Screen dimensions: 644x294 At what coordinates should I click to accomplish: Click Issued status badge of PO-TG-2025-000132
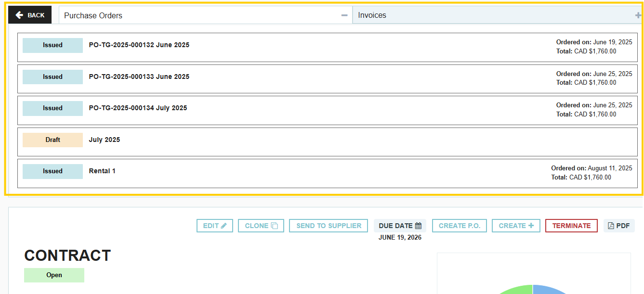[53, 45]
